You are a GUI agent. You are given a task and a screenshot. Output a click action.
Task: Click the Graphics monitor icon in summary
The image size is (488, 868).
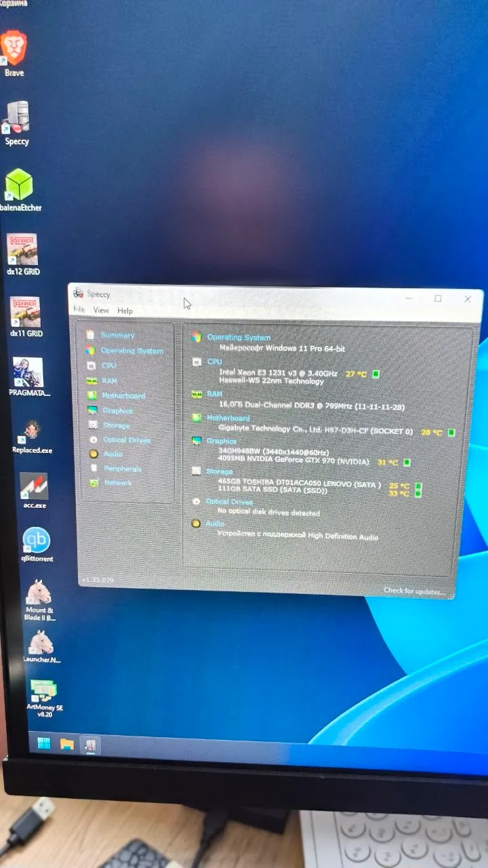195,441
